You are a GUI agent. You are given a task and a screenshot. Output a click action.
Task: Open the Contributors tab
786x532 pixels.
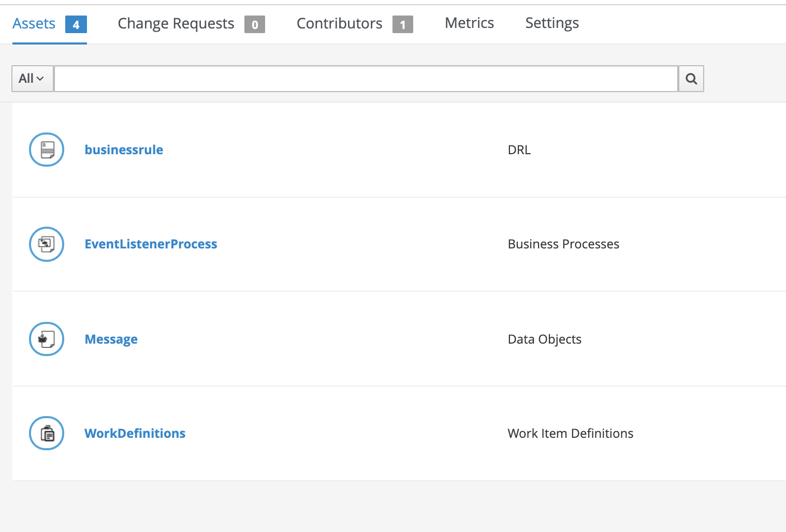pyautogui.click(x=355, y=24)
